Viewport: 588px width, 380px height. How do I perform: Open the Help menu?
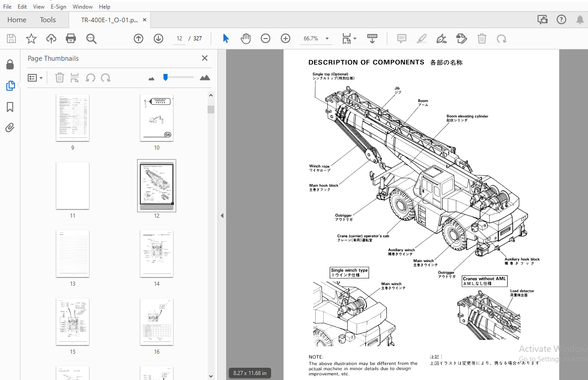(104, 7)
